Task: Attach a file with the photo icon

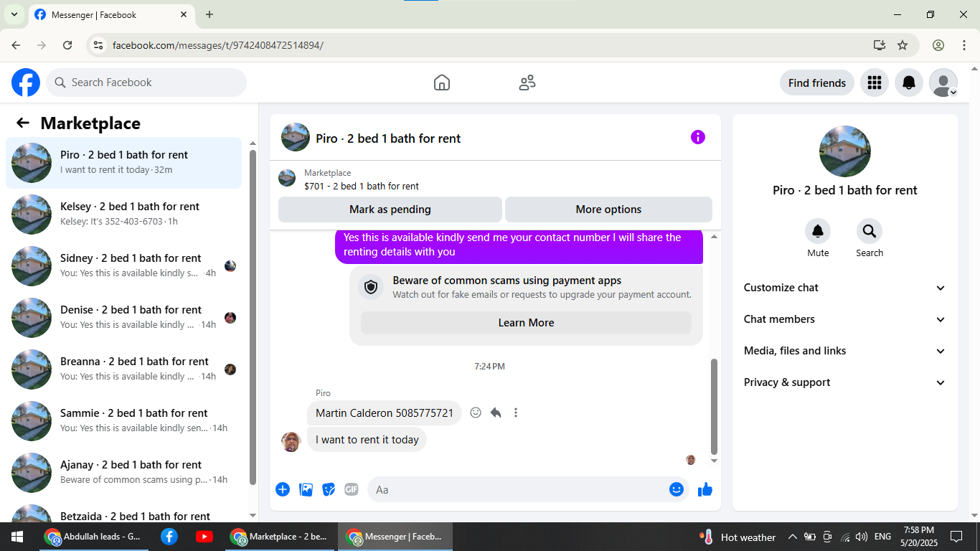Action: (x=306, y=489)
